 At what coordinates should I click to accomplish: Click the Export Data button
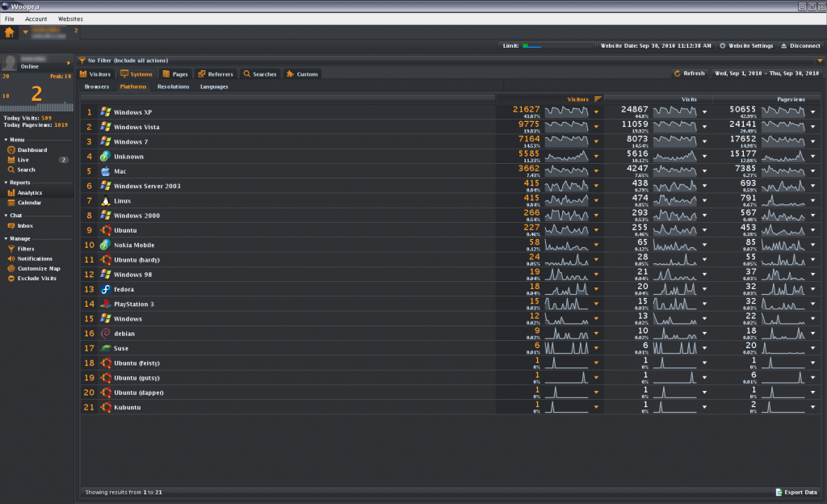[796, 492]
